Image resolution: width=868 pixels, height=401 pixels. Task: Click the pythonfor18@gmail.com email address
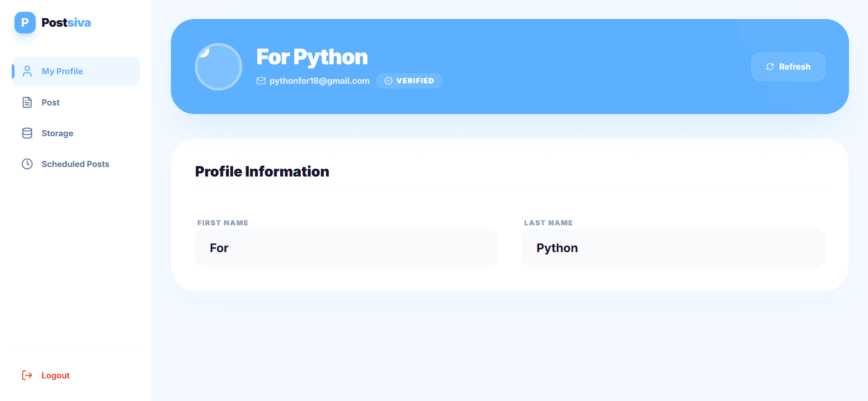[319, 81]
